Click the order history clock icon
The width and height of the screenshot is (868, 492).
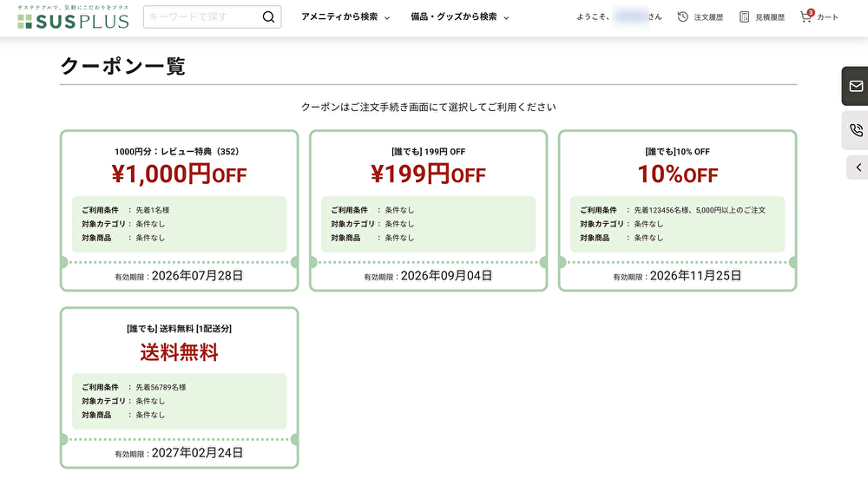(683, 17)
